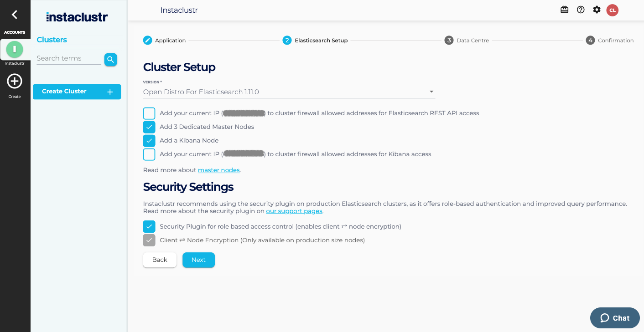Image resolution: width=644 pixels, height=332 pixels.
Task: Go to the Application step
Action: pos(164,41)
